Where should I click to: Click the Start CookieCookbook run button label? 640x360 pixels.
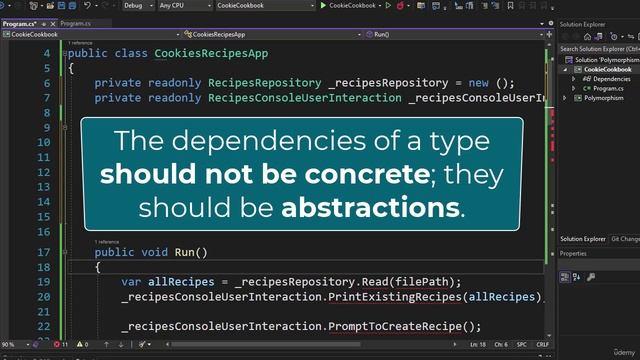click(x=352, y=6)
